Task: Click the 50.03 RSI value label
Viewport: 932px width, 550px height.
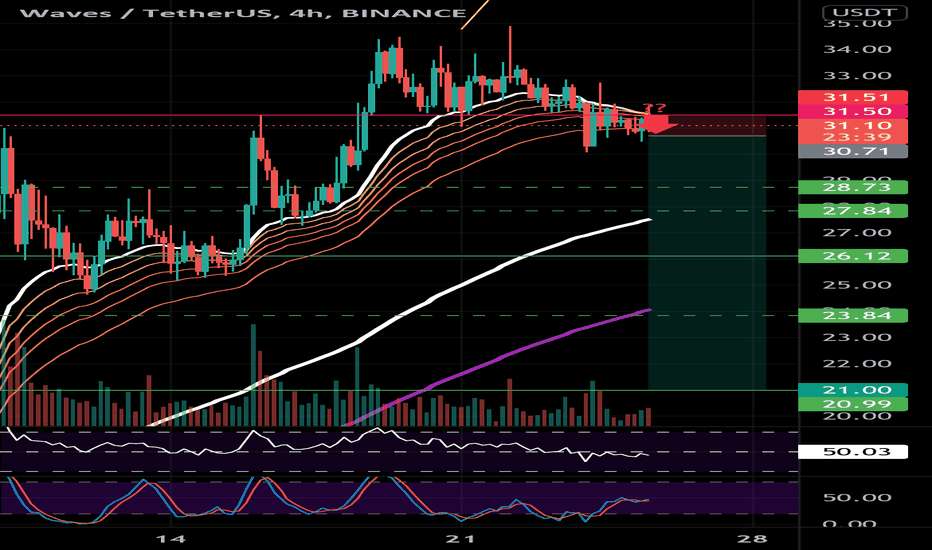Action: tap(853, 452)
